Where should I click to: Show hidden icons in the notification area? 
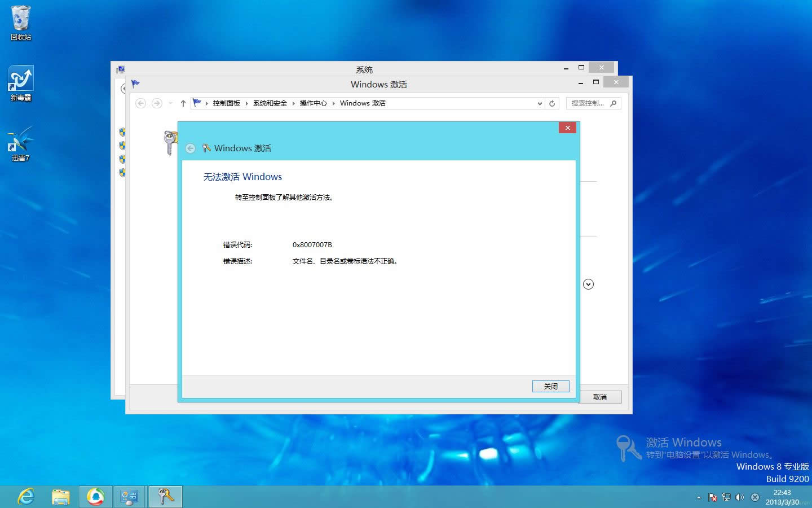coord(699,497)
